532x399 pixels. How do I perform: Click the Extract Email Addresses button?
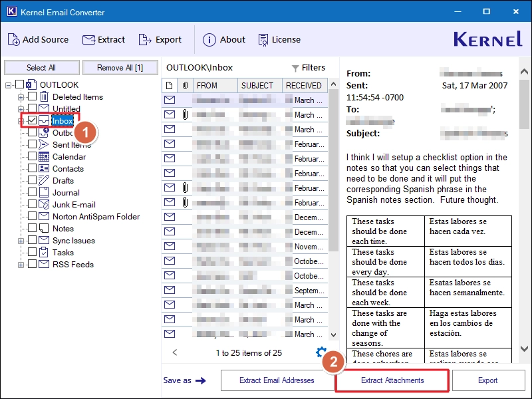pyautogui.click(x=277, y=380)
